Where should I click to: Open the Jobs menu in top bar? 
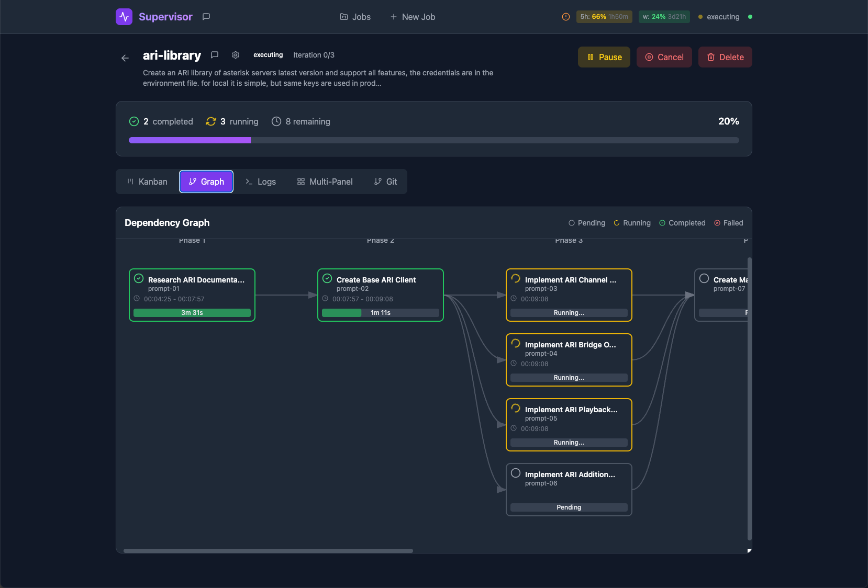pos(355,17)
